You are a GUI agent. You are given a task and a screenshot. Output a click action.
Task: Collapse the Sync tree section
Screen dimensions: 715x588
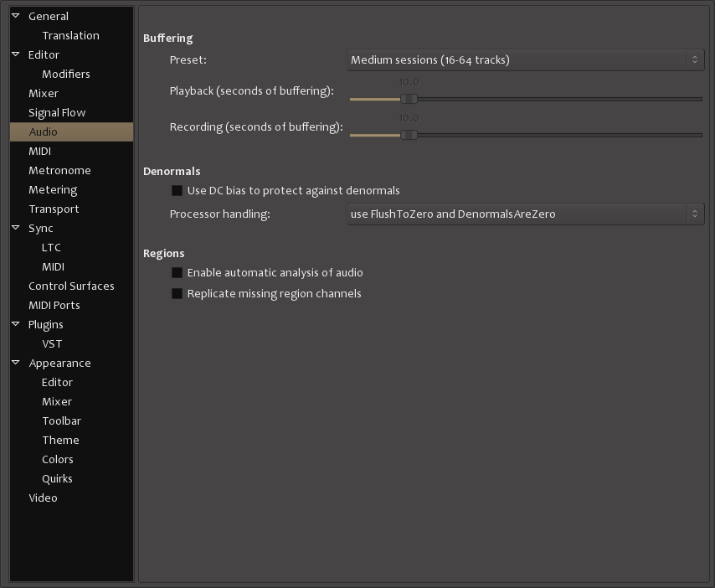click(x=16, y=228)
